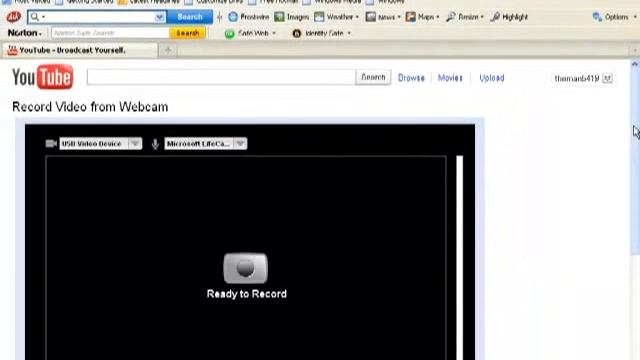Viewport: 640px width, 360px height.
Task: Click the Ready to Record button
Action: [246, 268]
